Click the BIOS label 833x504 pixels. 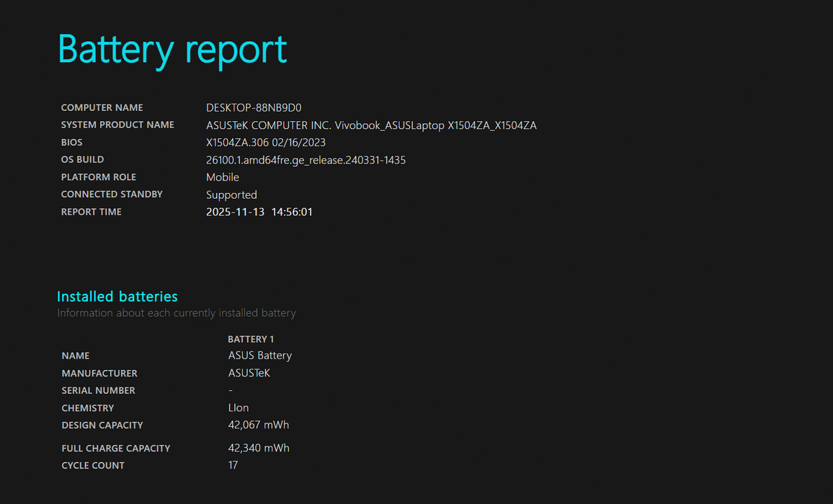tap(72, 143)
